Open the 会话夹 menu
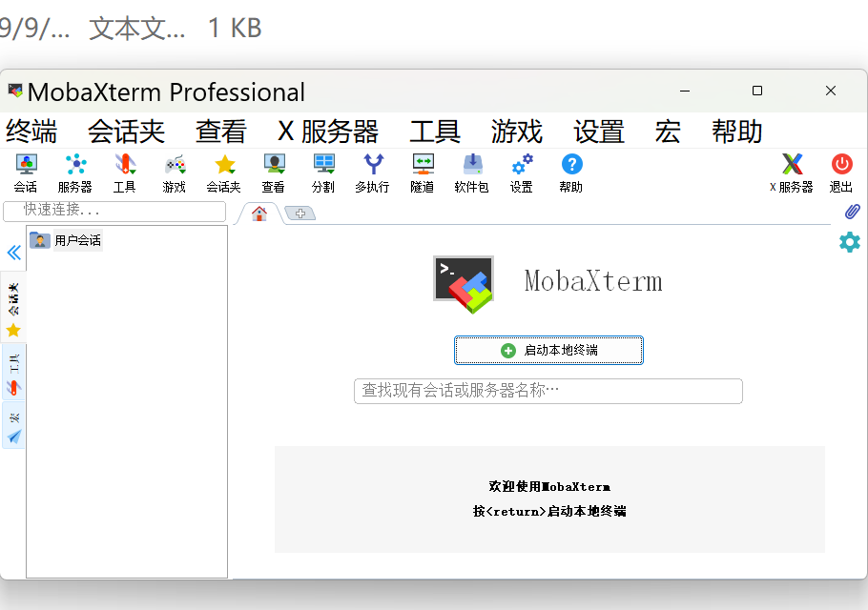This screenshot has width=868, height=610. pyautogui.click(x=127, y=132)
